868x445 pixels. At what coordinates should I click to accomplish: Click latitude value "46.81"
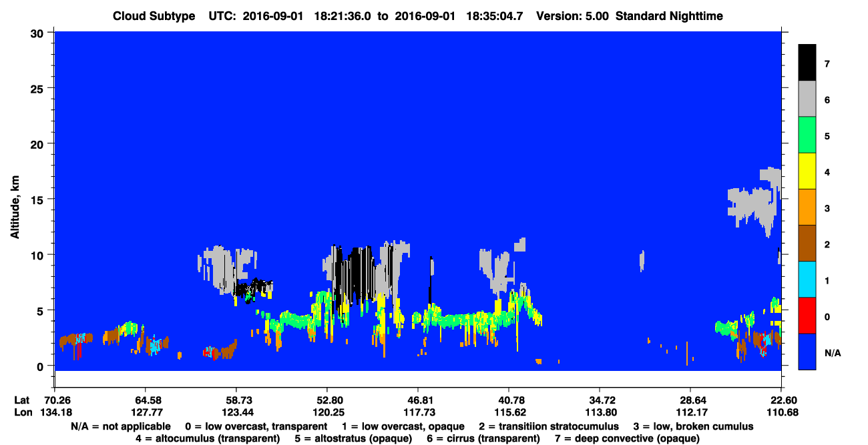(x=418, y=400)
